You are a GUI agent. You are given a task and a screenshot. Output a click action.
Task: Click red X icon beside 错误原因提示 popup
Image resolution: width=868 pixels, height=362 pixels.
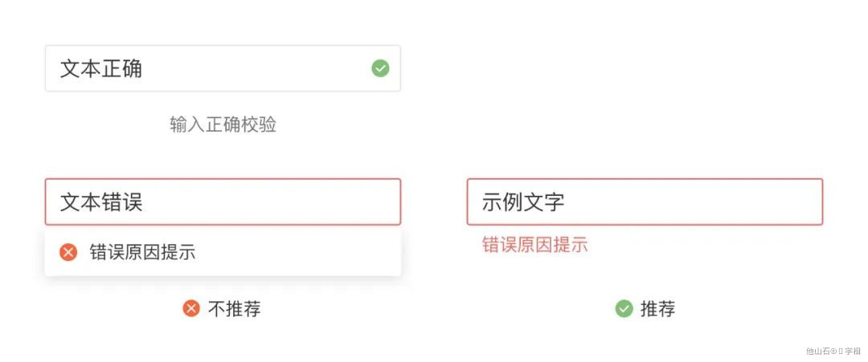(68, 253)
